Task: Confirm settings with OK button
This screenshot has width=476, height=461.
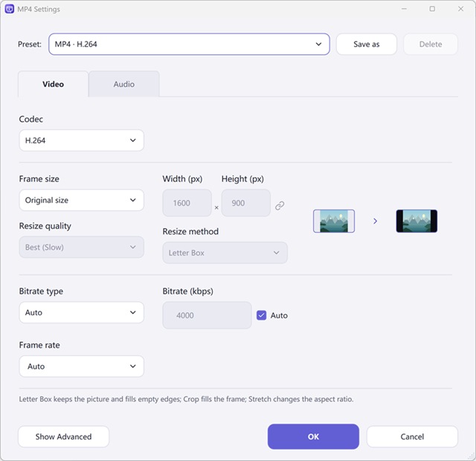Action: [x=313, y=436]
